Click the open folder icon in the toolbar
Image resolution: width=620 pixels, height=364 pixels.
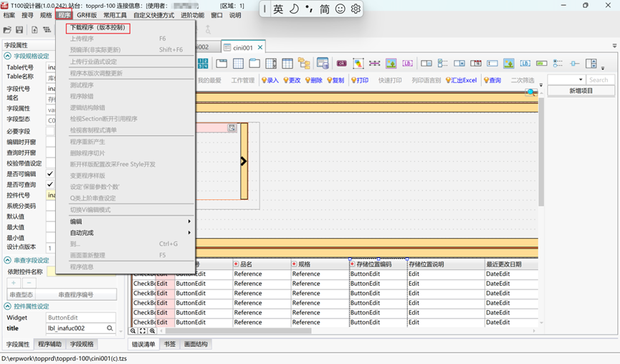pyautogui.click(x=7, y=29)
